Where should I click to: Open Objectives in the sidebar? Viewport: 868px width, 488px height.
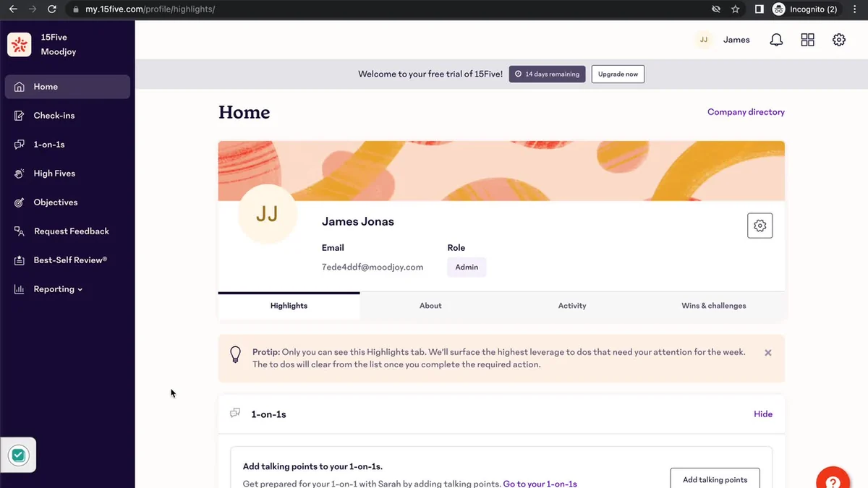[x=67, y=202]
